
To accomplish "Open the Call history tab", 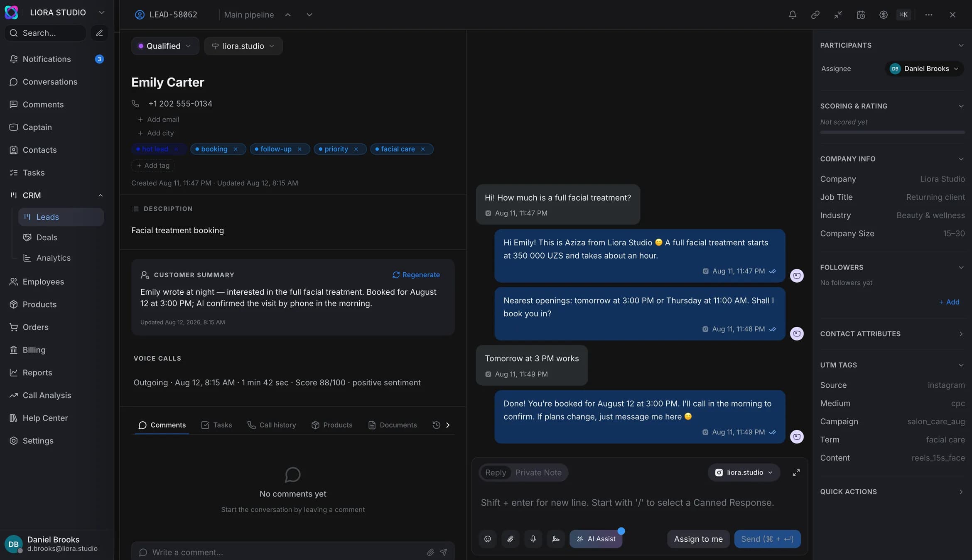I will (x=272, y=425).
